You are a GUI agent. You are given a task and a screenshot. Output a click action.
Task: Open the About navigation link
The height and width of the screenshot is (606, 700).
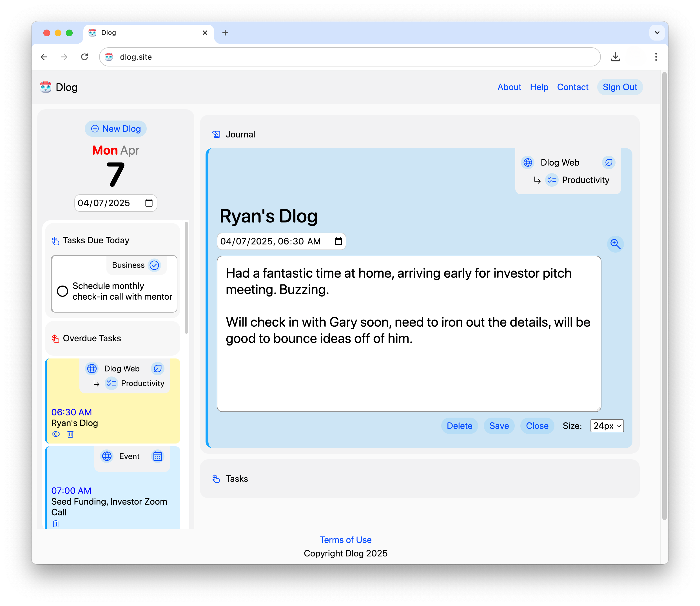[509, 87]
